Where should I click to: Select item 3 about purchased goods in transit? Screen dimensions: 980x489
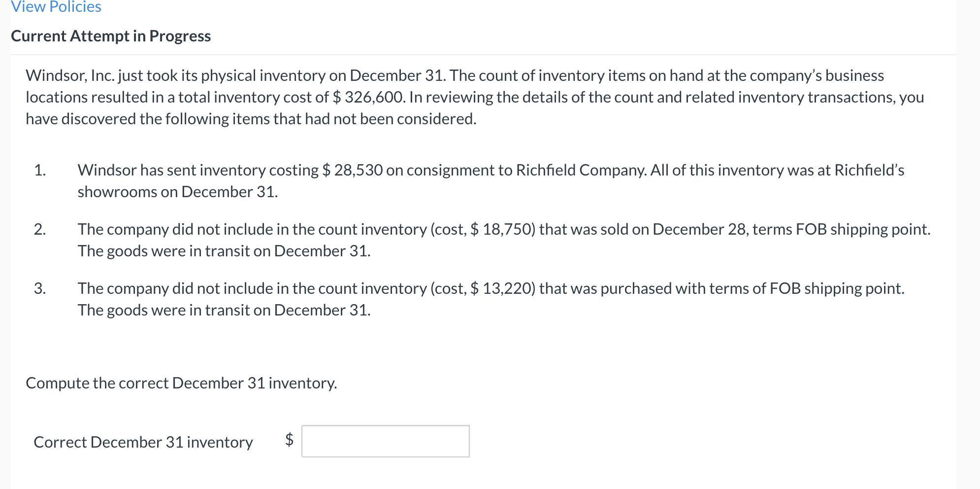coord(443,299)
